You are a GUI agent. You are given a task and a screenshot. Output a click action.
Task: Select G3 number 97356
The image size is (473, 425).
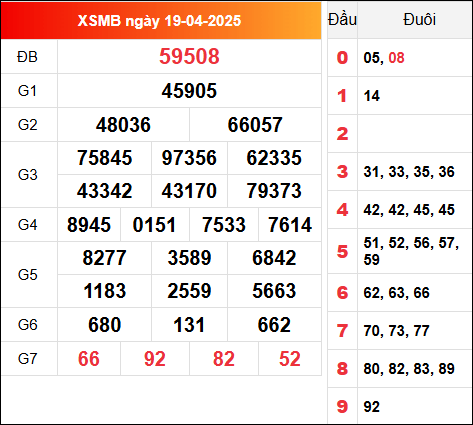(189, 158)
